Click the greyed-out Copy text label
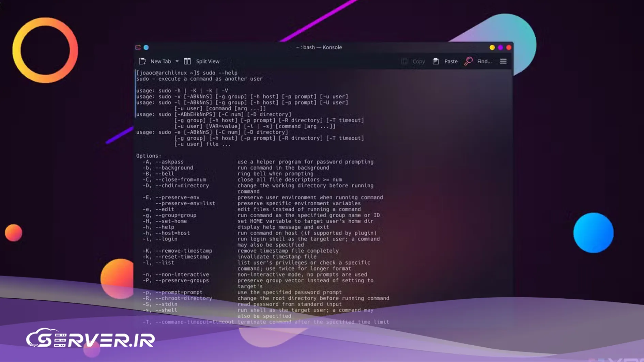Screen dimensions: 644x362 [418, 62]
